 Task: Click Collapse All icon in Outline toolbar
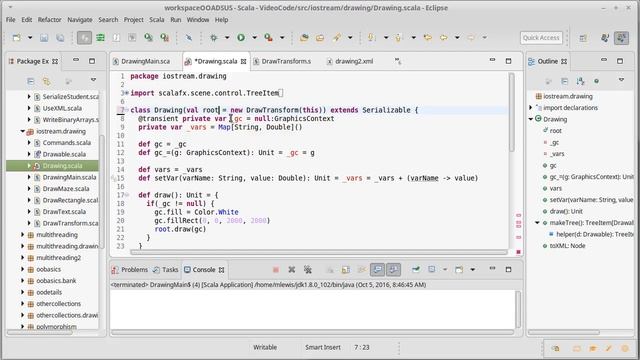coord(564,81)
